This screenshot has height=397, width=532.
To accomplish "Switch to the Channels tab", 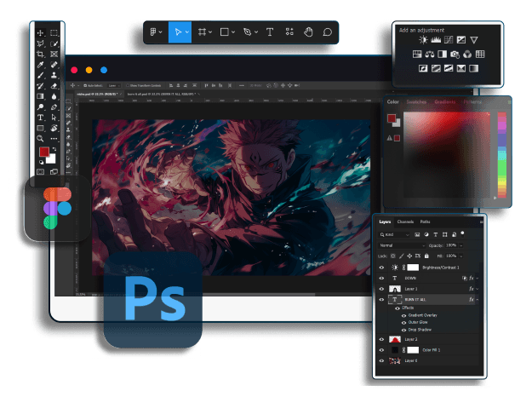I will [405, 222].
